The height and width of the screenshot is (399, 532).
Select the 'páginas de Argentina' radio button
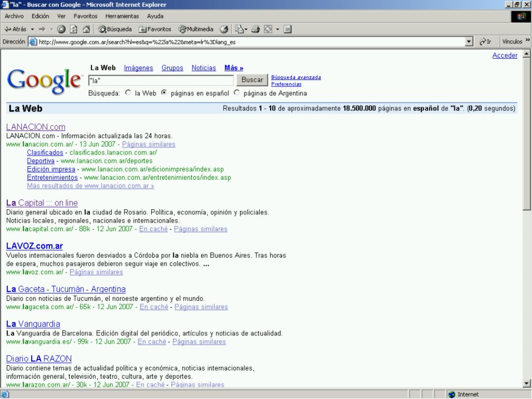point(237,93)
